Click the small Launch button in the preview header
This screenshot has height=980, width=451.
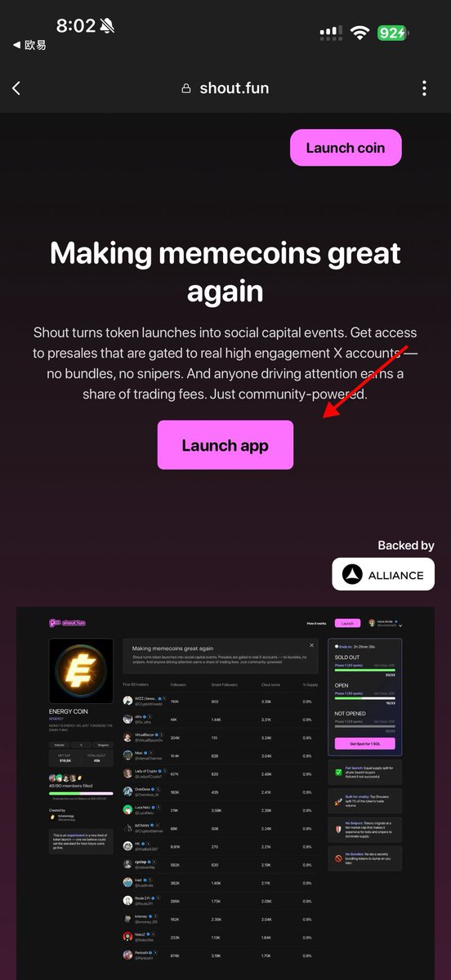pos(347,623)
